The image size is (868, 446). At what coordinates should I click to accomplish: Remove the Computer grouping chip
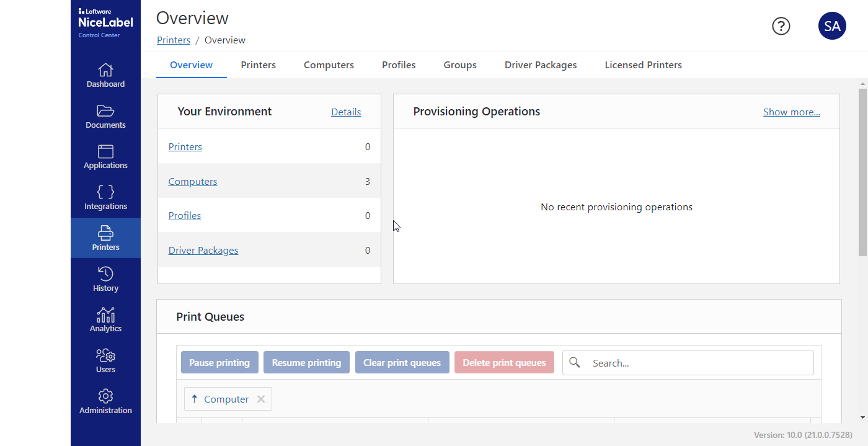(261, 399)
